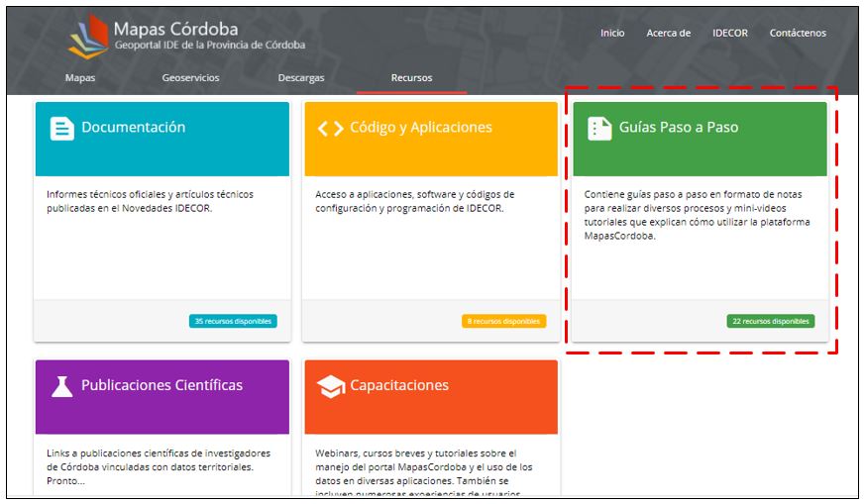865x504 pixels.
Task: Select the Recursos tab
Action: (411, 78)
